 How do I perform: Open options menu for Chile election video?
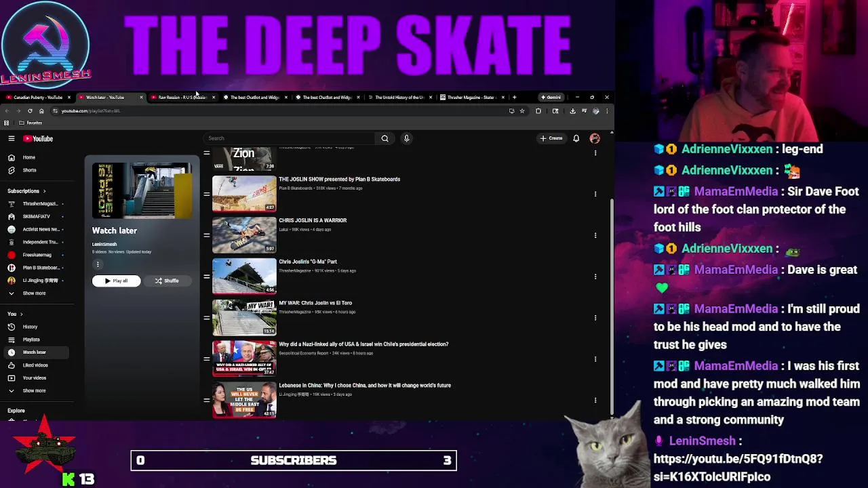pos(595,359)
